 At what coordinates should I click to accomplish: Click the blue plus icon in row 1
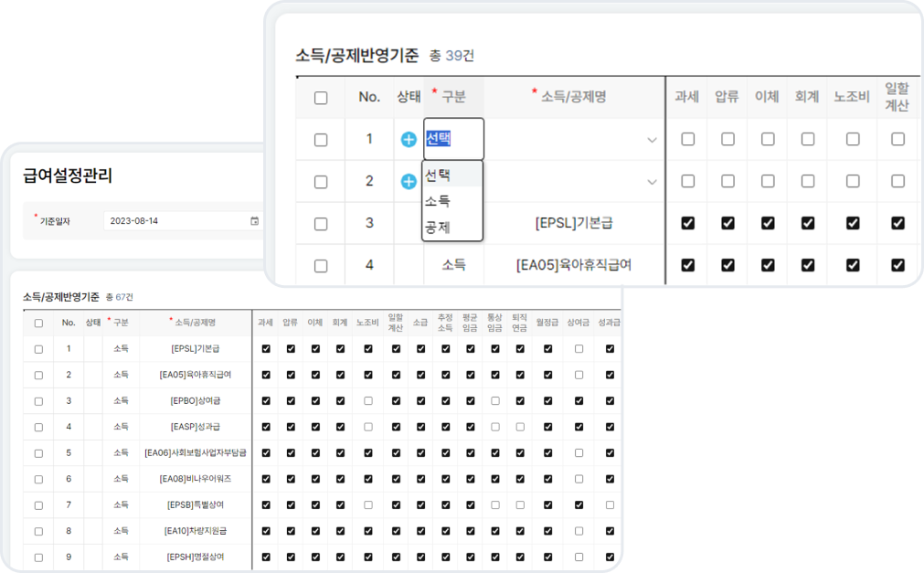[x=409, y=140]
